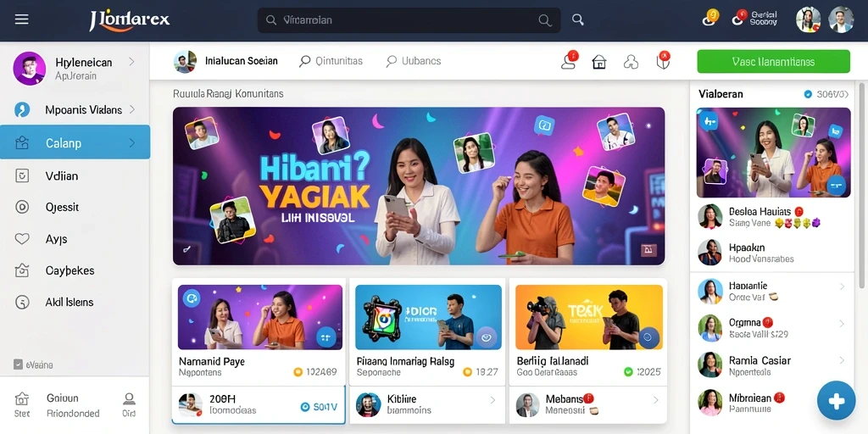Viewport: 868px width, 434px height.
Task: Click the cloud icon in the tab bar
Action: pyautogui.click(x=631, y=61)
